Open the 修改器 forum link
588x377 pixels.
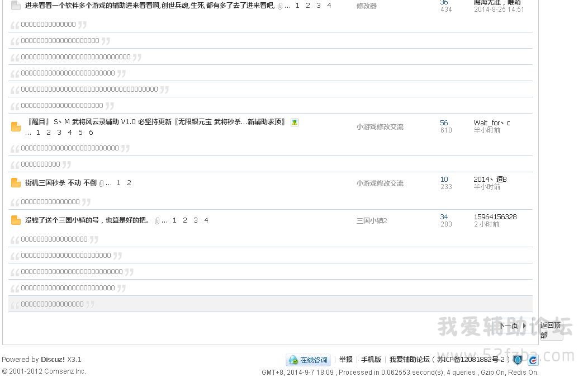tap(366, 6)
